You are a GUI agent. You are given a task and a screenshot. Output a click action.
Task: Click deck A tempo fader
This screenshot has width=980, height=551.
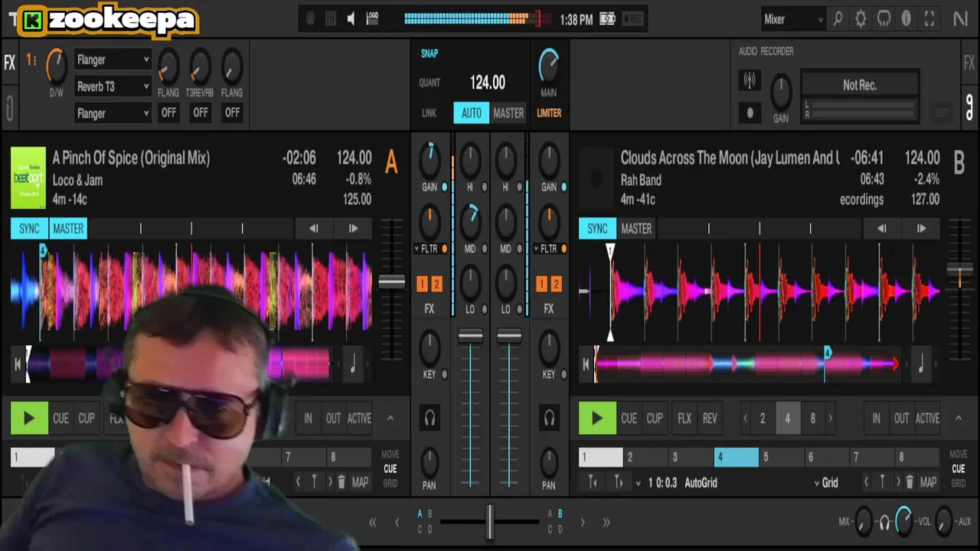392,282
